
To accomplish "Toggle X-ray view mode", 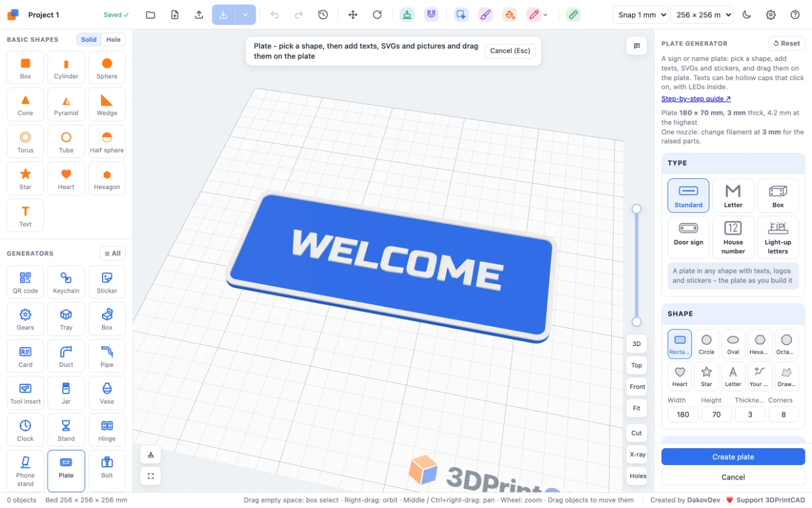I will [636, 455].
